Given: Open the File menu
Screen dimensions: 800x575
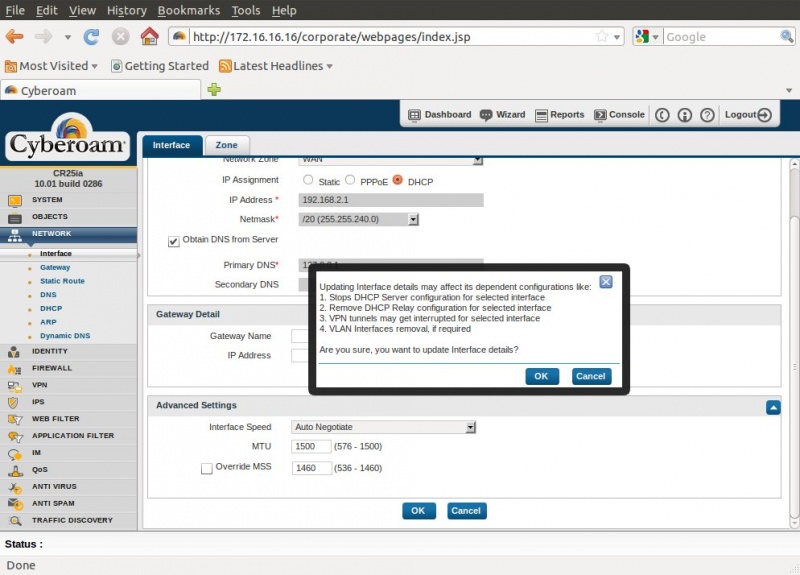Looking at the screenshot, I should (x=15, y=10).
